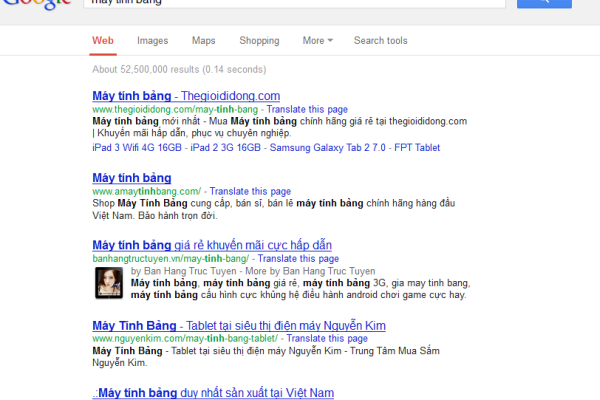600x400 pixels.
Task: Open Máy tính bảng giá rẻ khuyến mãi result
Action: [x=212, y=245]
